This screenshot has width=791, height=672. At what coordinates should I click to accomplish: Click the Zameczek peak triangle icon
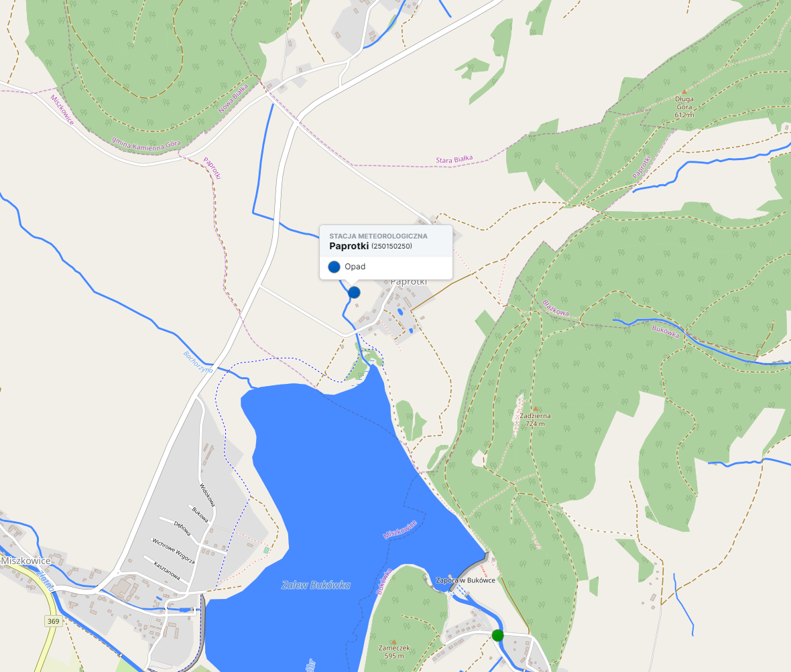[x=394, y=642]
